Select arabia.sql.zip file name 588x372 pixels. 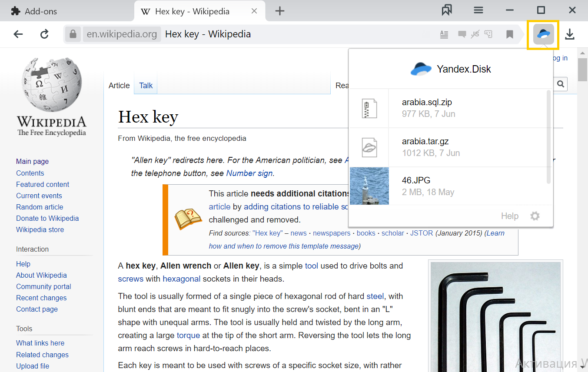click(427, 103)
